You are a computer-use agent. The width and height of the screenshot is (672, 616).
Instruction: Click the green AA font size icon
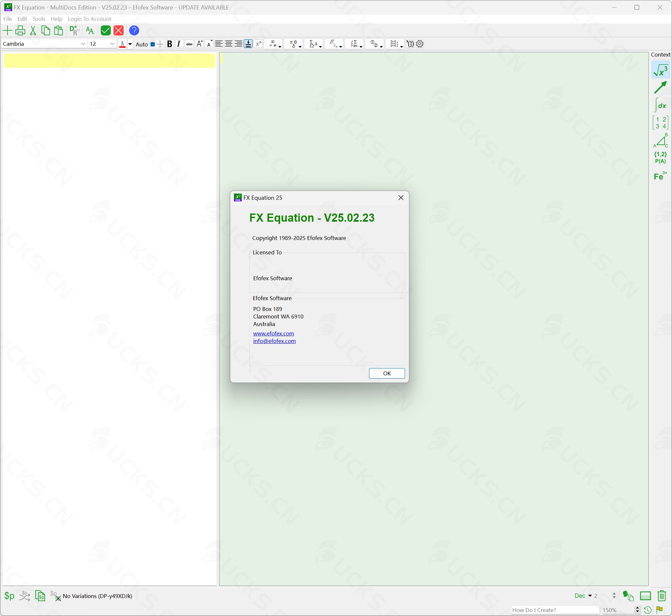[x=90, y=31]
